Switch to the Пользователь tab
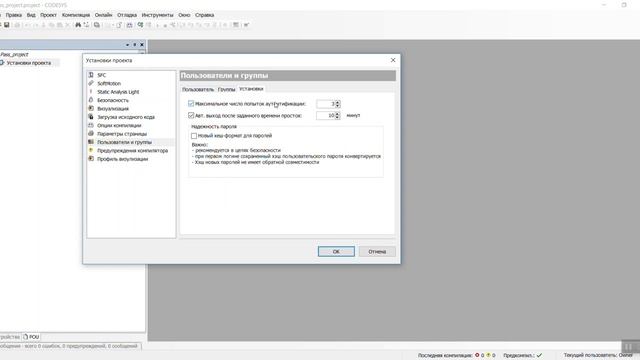Viewport: 640px width, 360px height. click(198, 89)
